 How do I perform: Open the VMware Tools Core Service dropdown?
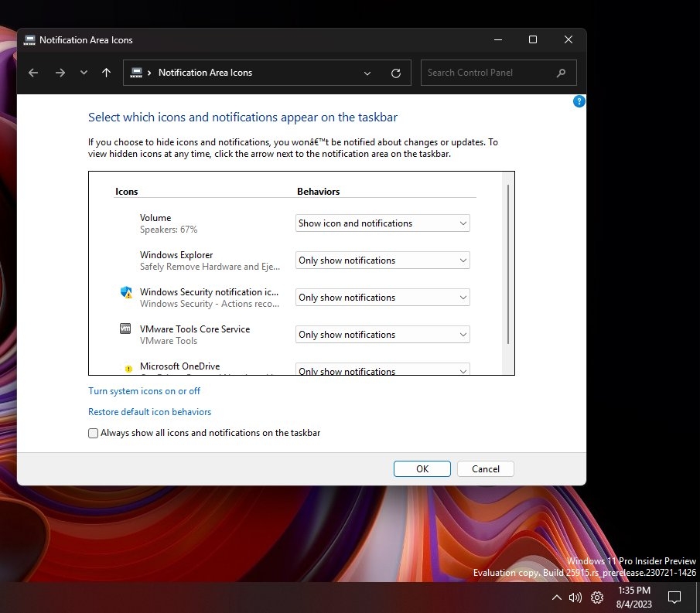pos(383,334)
